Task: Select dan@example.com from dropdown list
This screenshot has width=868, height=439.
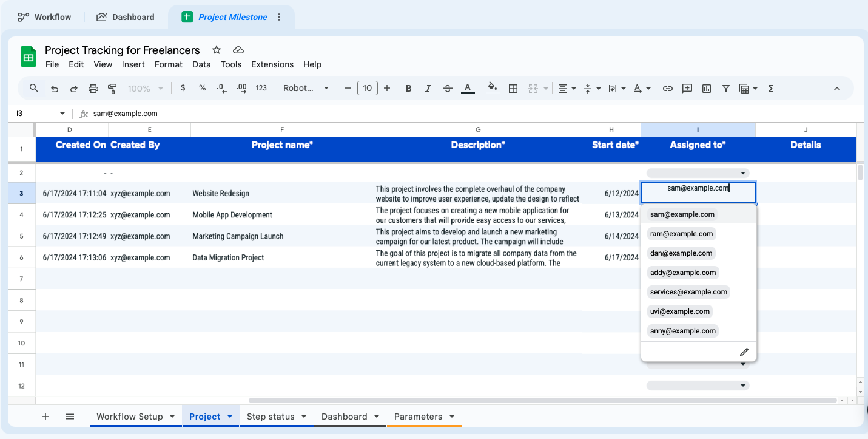Action: [681, 253]
